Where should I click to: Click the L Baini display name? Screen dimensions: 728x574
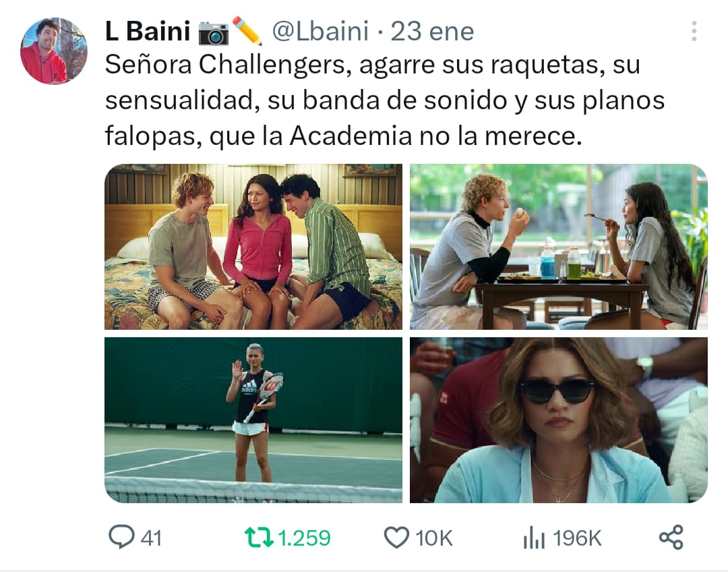(148, 32)
